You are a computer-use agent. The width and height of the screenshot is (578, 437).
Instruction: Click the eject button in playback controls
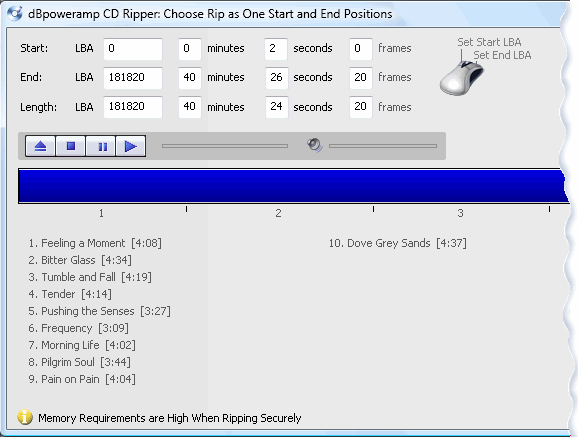pos(41,146)
